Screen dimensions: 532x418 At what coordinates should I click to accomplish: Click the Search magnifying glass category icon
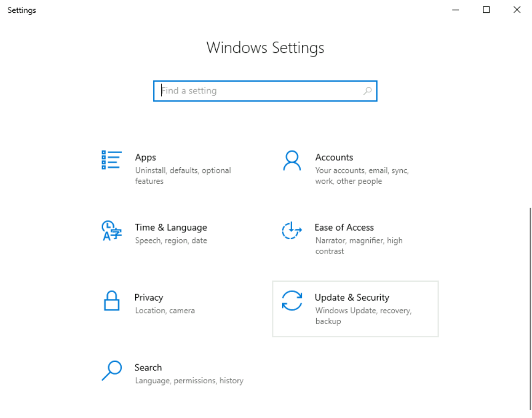(111, 370)
